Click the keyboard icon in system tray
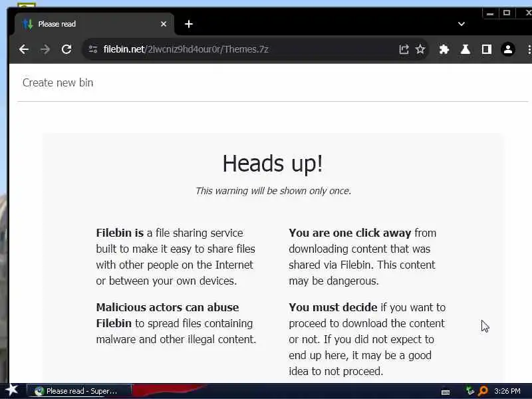This screenshot has height=399, width=532. [x=446, y=392]
